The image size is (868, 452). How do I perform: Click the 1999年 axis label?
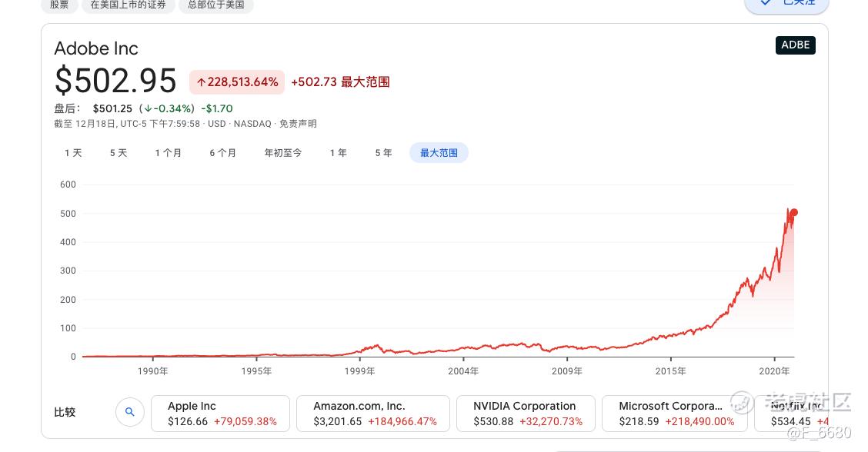[x=360, y=371]
